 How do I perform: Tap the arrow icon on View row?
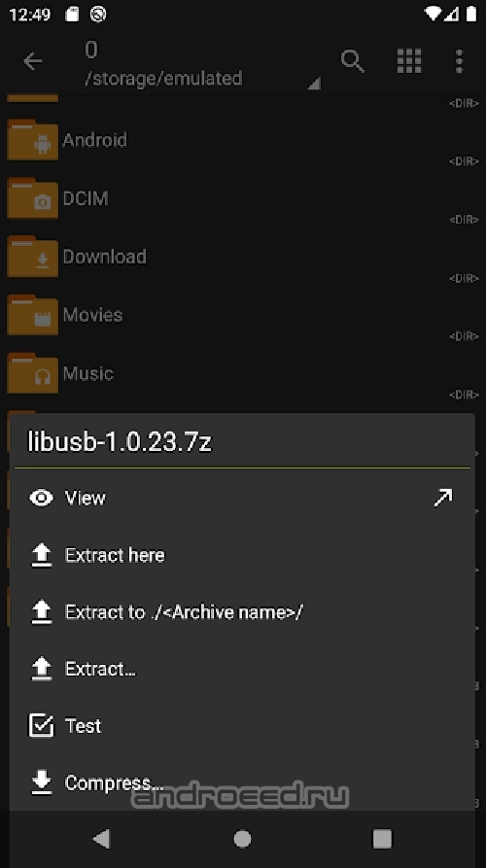click(443, 498)
